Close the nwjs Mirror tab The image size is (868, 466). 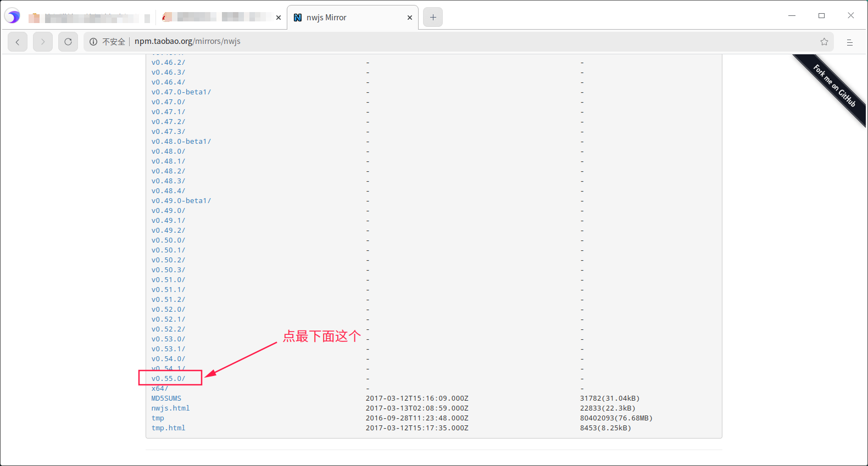pos(410,18)
